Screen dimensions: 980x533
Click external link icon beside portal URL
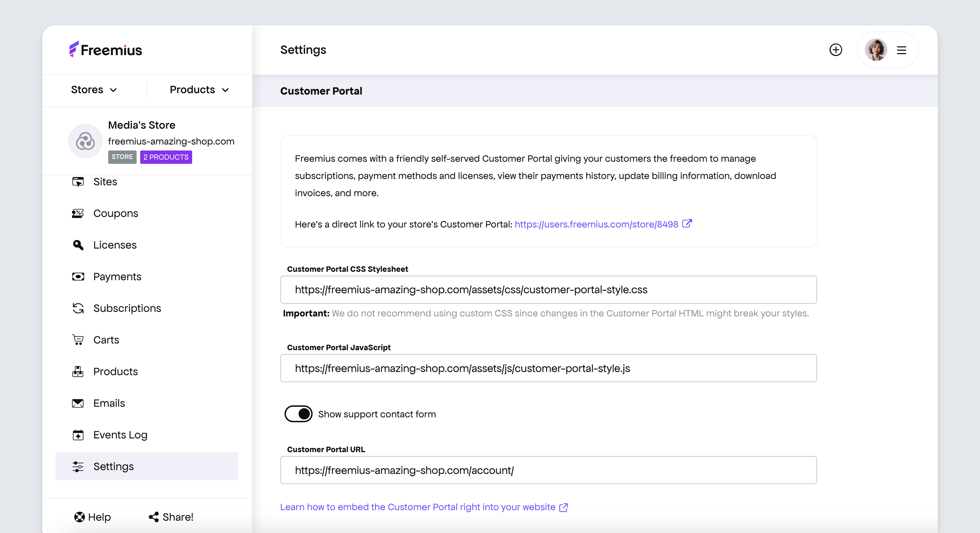click(687, 224)
